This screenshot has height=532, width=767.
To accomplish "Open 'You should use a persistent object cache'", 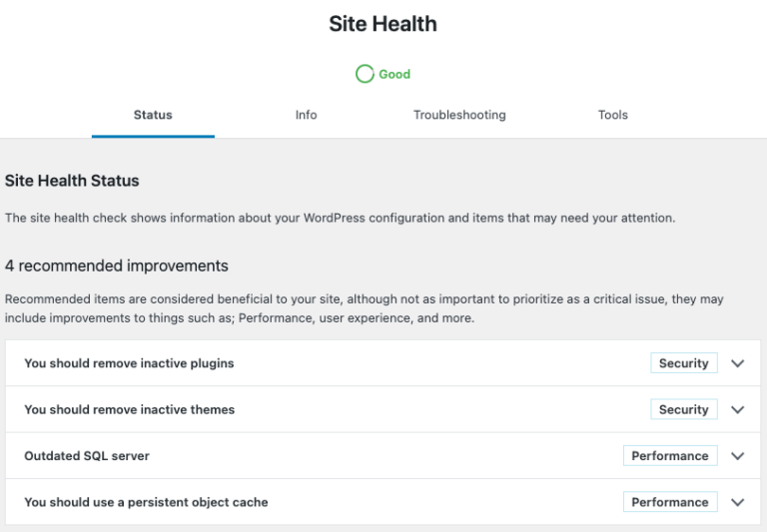I will tap(383, 502).
